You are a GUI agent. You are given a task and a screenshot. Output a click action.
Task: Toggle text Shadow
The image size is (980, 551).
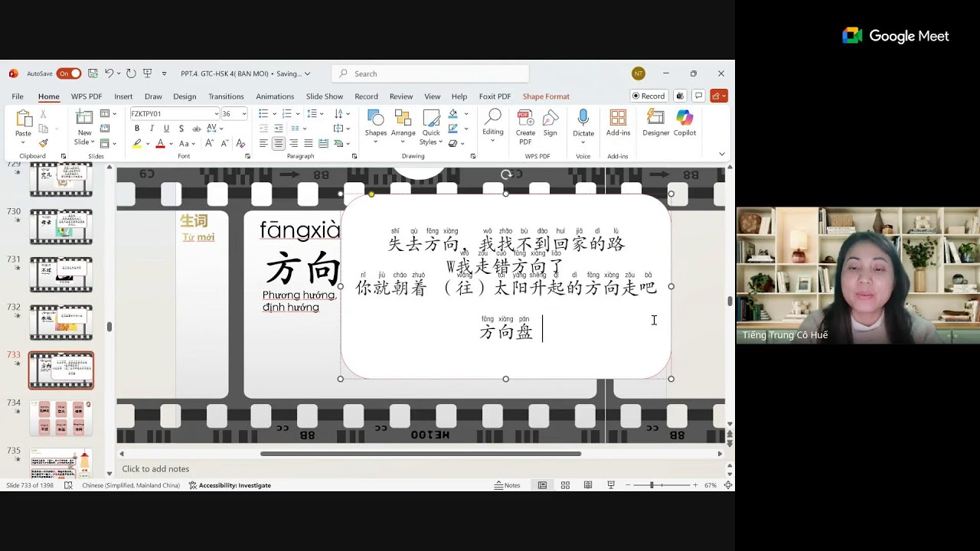coord(181,129)
